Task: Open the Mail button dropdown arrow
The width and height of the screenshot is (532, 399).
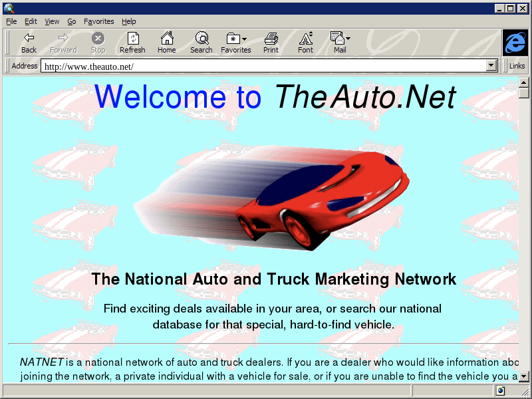Action: [x=348, y=39]
